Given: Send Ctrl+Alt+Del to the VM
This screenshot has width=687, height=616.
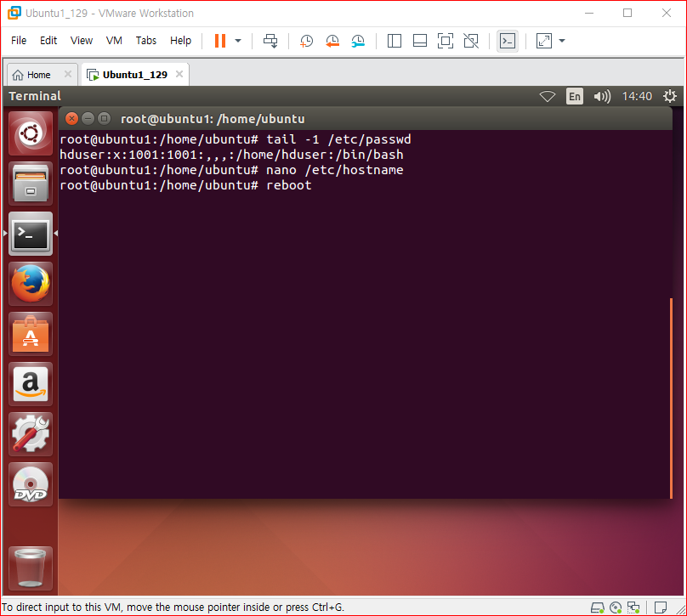Looking at the screenshot, I should click(270, 41).
